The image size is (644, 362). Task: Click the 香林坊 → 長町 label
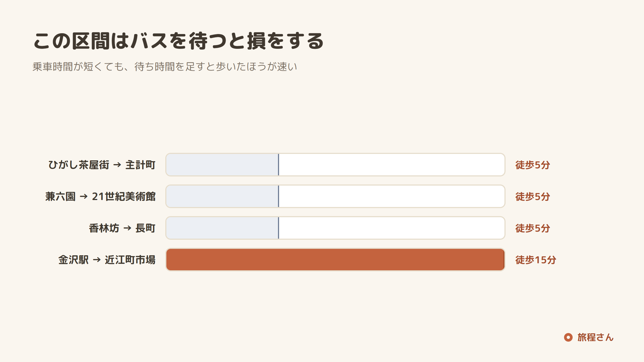pyautogui.click(x=122, y=228)
